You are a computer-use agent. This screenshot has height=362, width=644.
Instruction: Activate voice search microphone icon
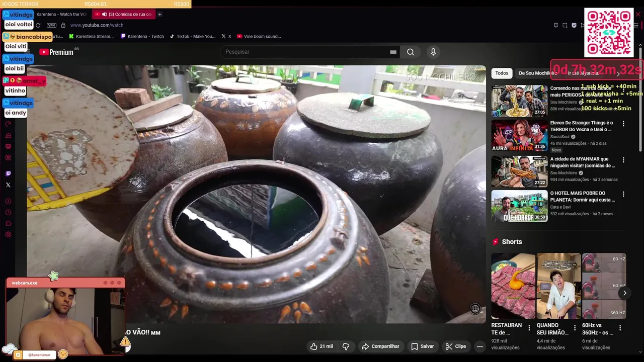click(x=433, y=52)
